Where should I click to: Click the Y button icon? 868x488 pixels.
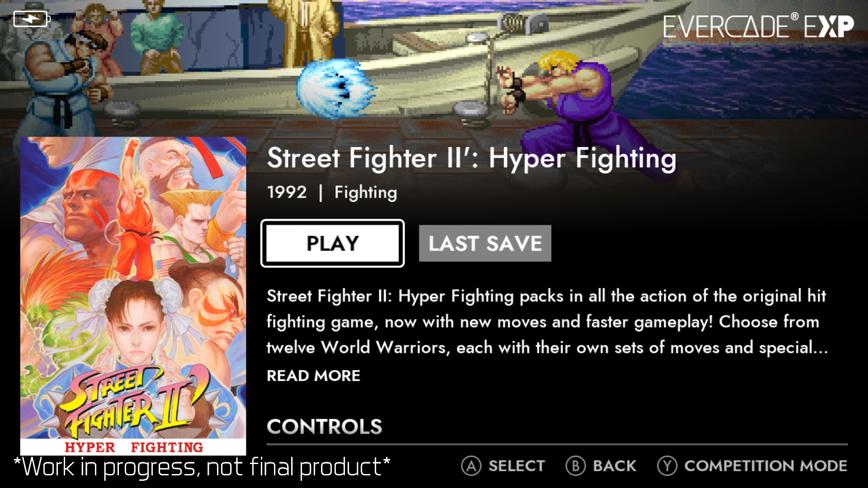(x=667, y=466)
